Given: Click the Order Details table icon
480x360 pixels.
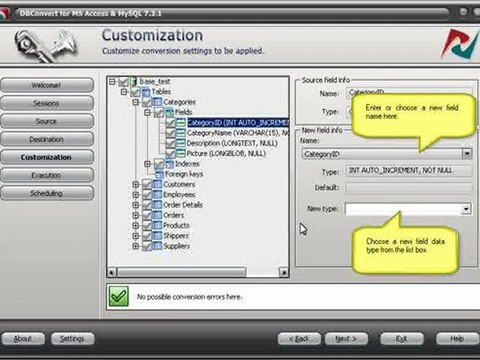Looking at the screenshot, I should point(157,205).
